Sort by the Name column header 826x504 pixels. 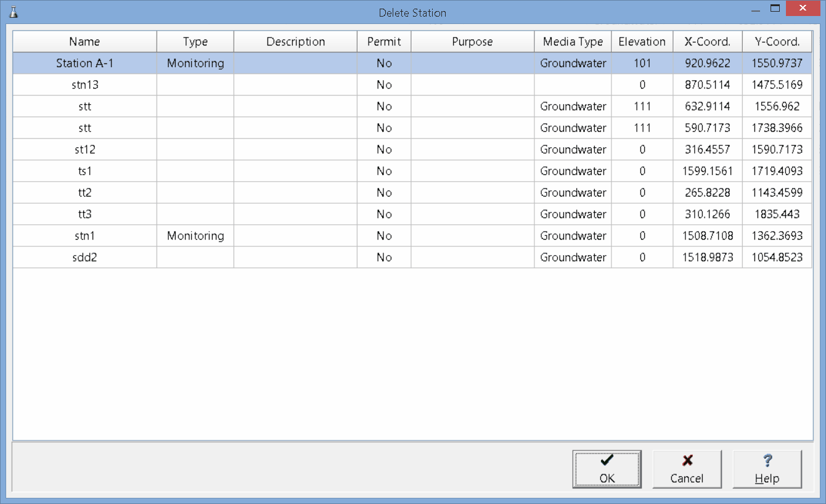84,42
